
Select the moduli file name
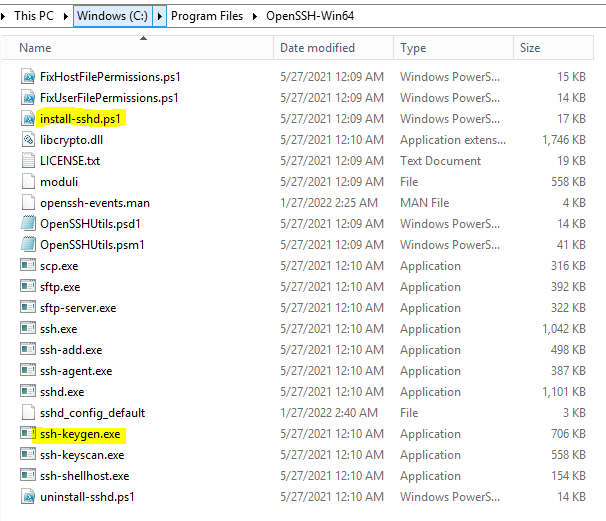pos(59,182)
